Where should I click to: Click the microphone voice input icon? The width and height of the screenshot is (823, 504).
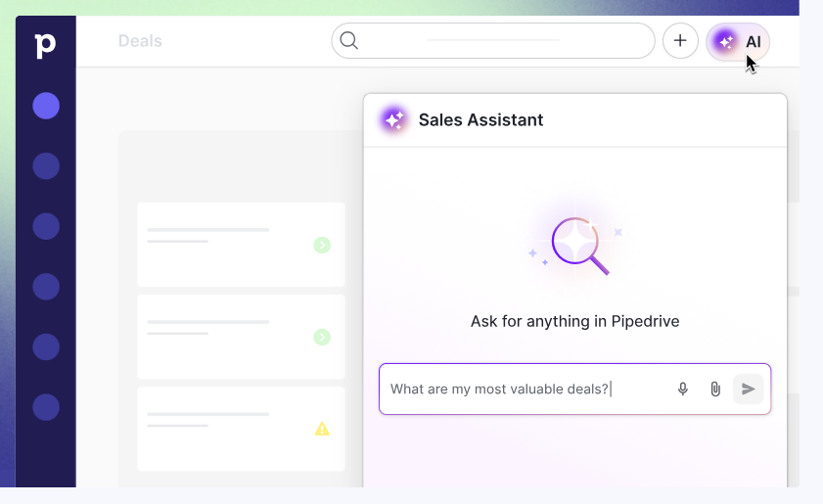pyautogui.click(x=682, y=389)
